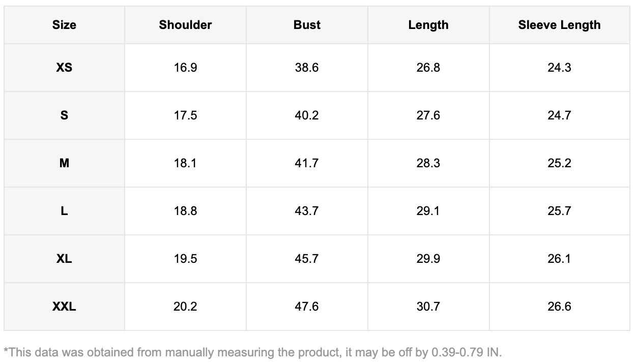The image size is (637, 364).
Task: Select the L size row label
Action: (64, 211)
